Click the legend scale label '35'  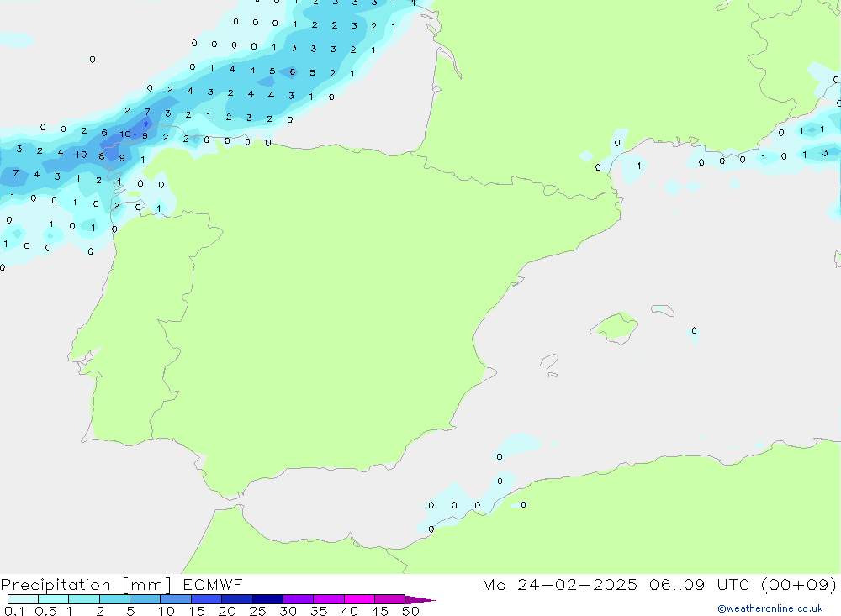(x=319, y=611)
